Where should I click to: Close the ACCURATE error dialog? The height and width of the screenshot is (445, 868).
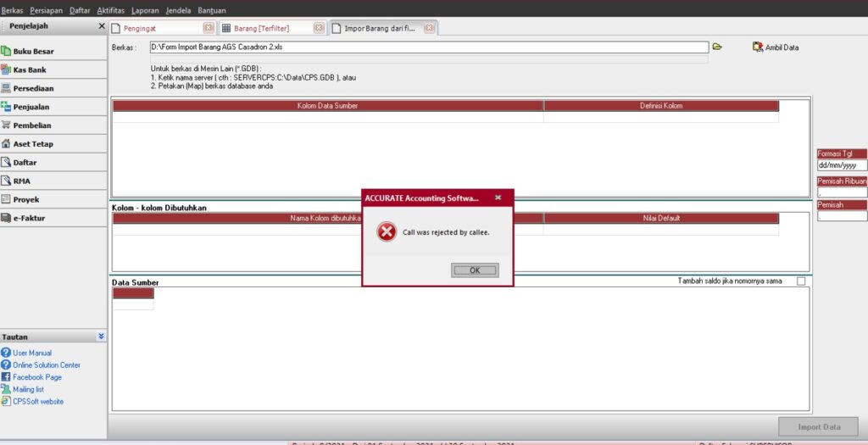[498, 197]
